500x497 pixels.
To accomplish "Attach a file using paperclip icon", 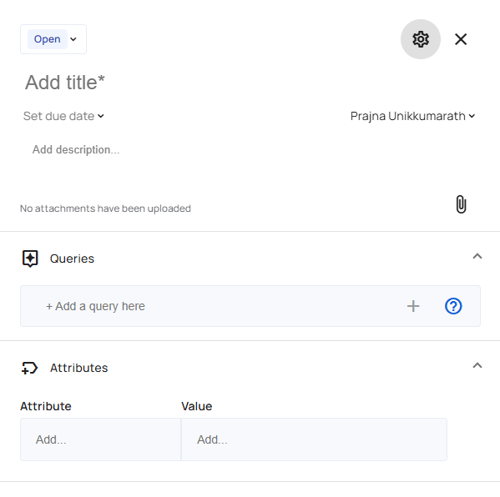I will 461,204.
